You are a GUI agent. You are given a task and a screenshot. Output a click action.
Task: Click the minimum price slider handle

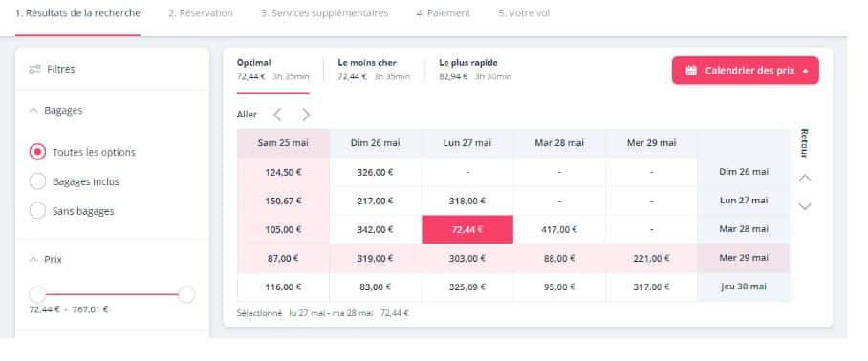37,295
